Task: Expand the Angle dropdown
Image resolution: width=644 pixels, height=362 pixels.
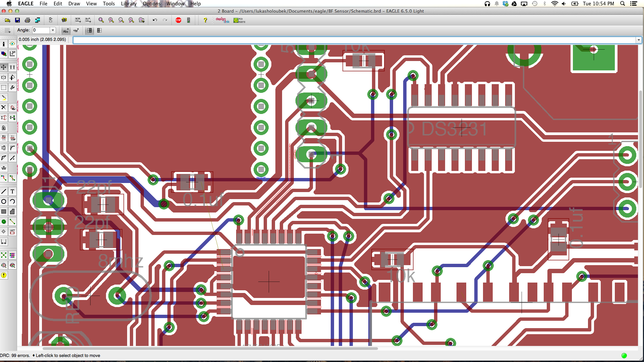Action: [53, 30]
